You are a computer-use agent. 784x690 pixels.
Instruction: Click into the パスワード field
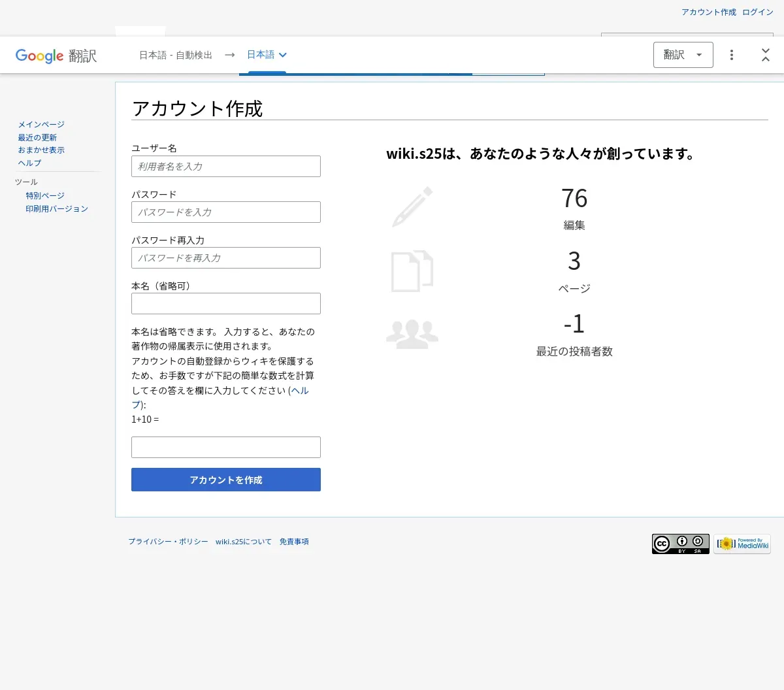point(226,212)
